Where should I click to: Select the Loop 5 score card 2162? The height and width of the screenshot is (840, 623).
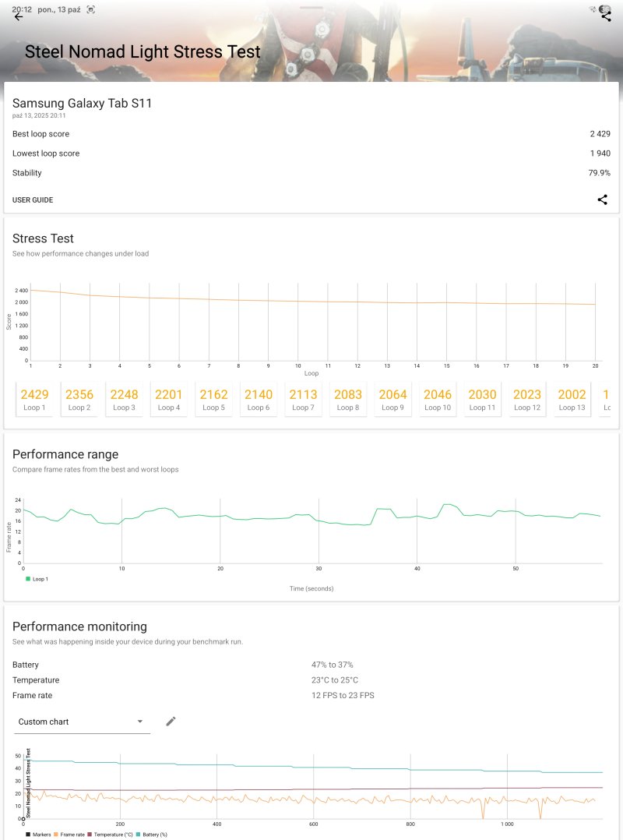(213, 400)
